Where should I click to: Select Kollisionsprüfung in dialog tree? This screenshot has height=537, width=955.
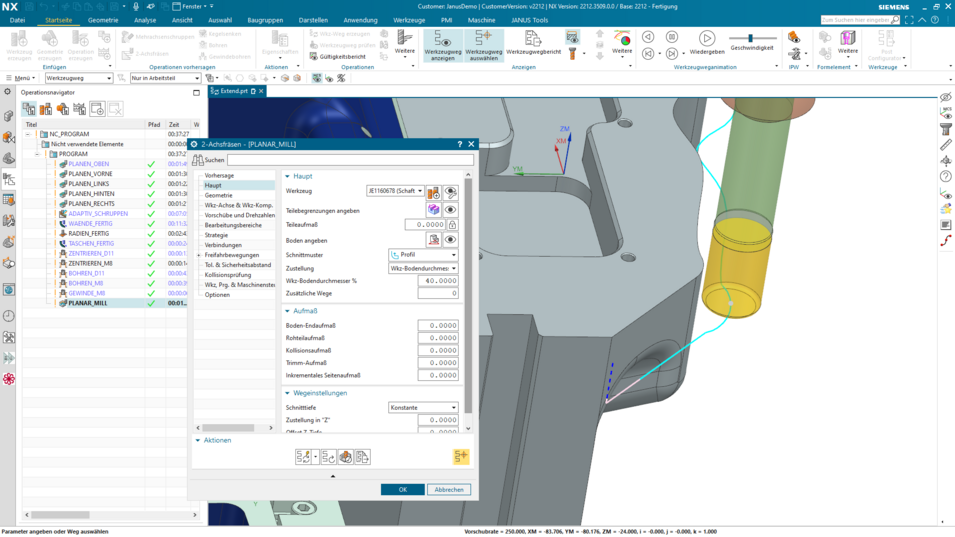(x=228, y=275)
